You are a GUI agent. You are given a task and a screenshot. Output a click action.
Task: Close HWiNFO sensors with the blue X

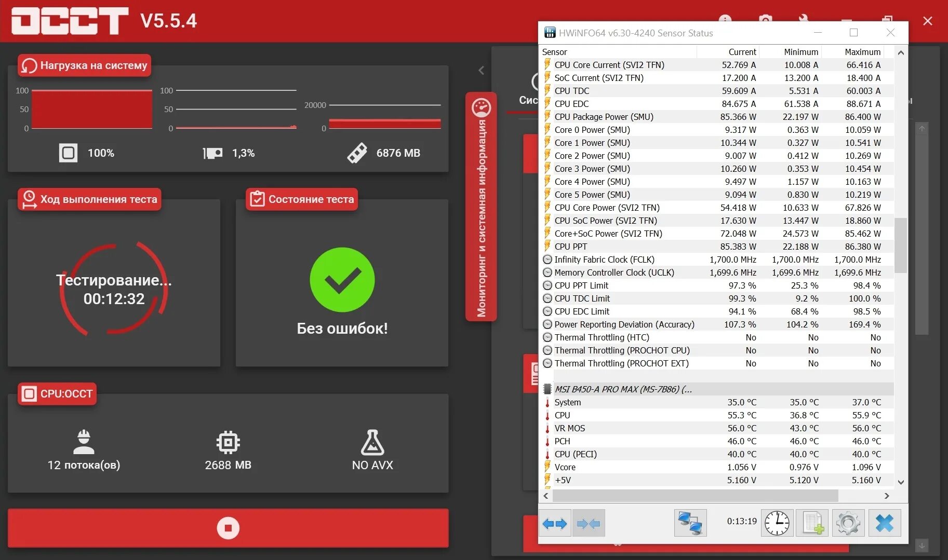pyautogui.click(x=885, y=523)
